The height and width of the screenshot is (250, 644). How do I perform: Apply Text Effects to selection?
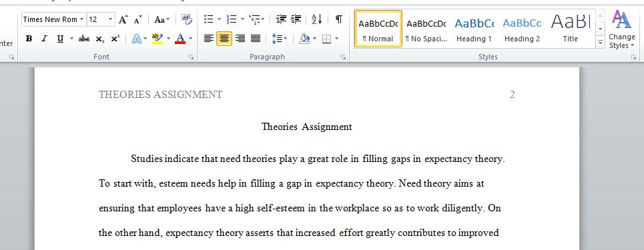136,39
